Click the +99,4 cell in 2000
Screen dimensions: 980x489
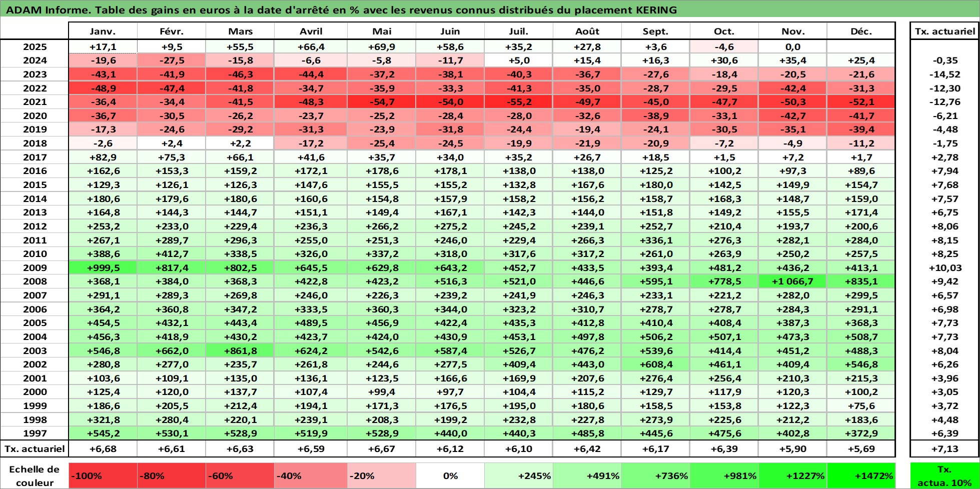[382, 391]
